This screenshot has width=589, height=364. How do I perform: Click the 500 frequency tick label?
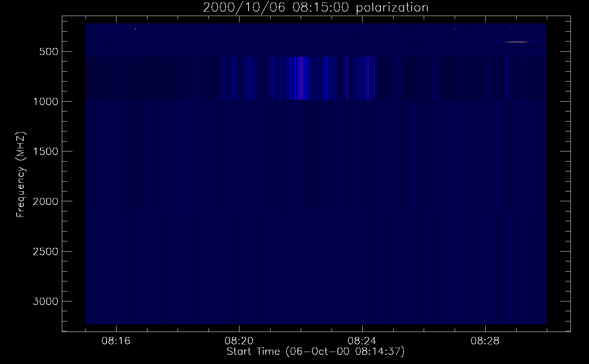point(48,52)
